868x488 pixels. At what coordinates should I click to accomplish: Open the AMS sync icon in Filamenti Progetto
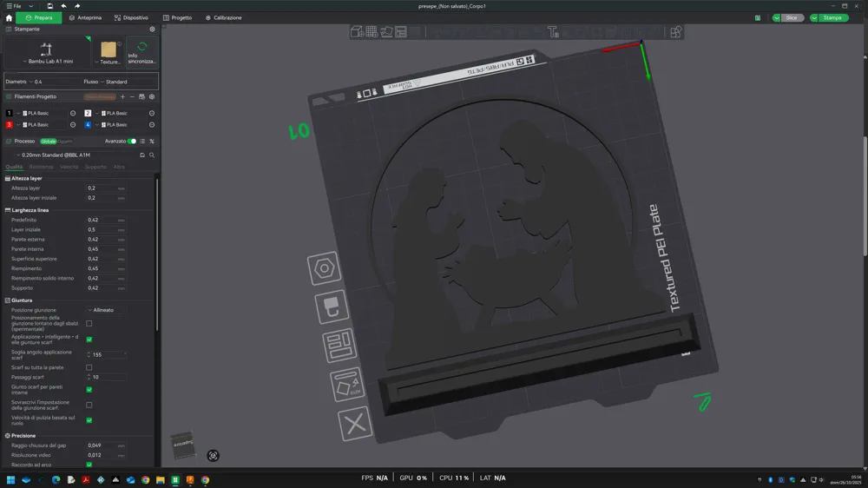point(141,96)
